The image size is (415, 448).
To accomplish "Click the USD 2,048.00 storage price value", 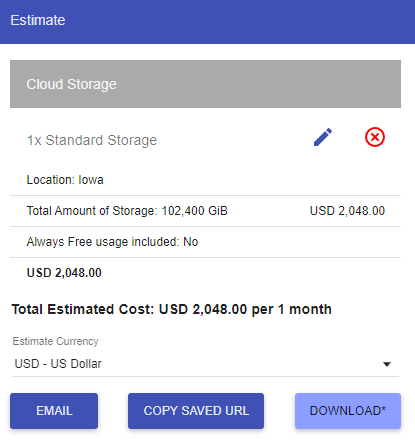I will (x=347, y=211).
